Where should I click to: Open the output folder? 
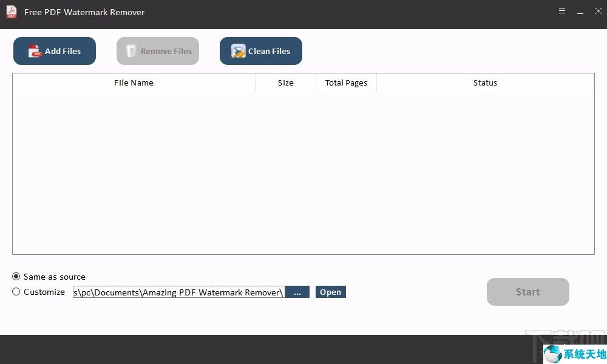click(x=331, y=292)
